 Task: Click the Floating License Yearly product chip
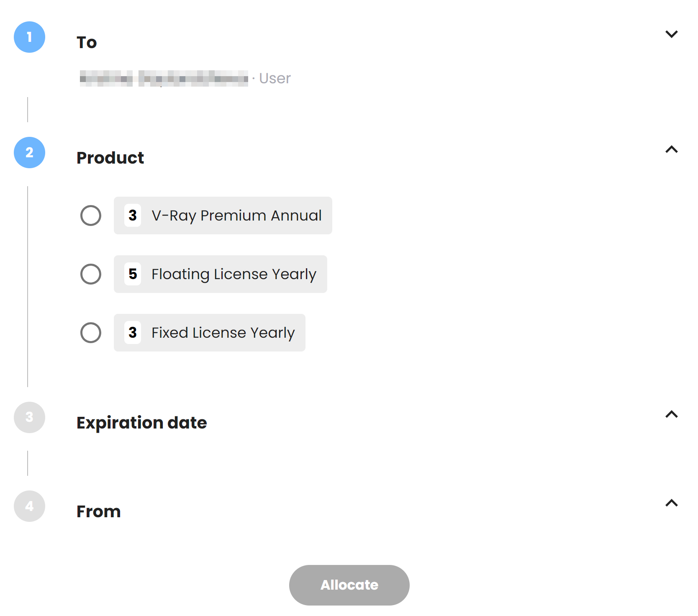[x=221, y=274]
